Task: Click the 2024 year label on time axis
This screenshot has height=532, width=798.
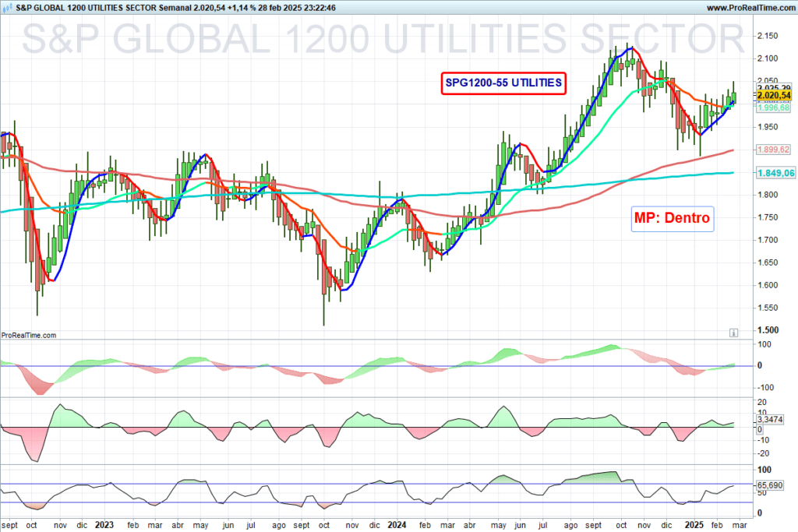Action: coord(397,525)
